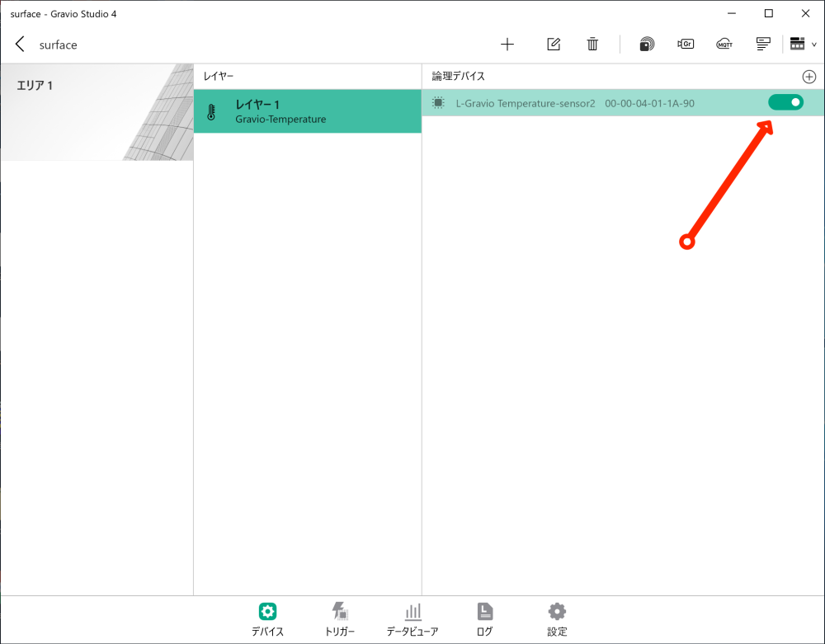Click the list lines icon in toolbar
This screenshot has height=644, width=825.
click(763, 45)
